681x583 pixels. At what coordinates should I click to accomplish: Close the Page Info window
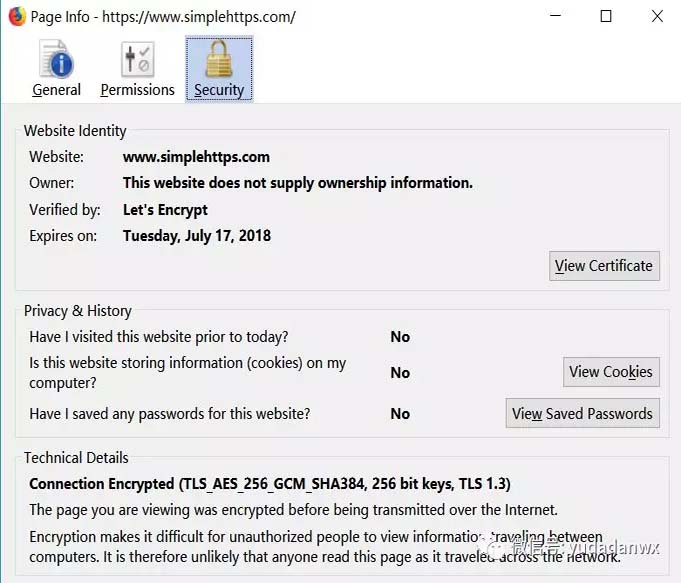click(x=657, y=16)
